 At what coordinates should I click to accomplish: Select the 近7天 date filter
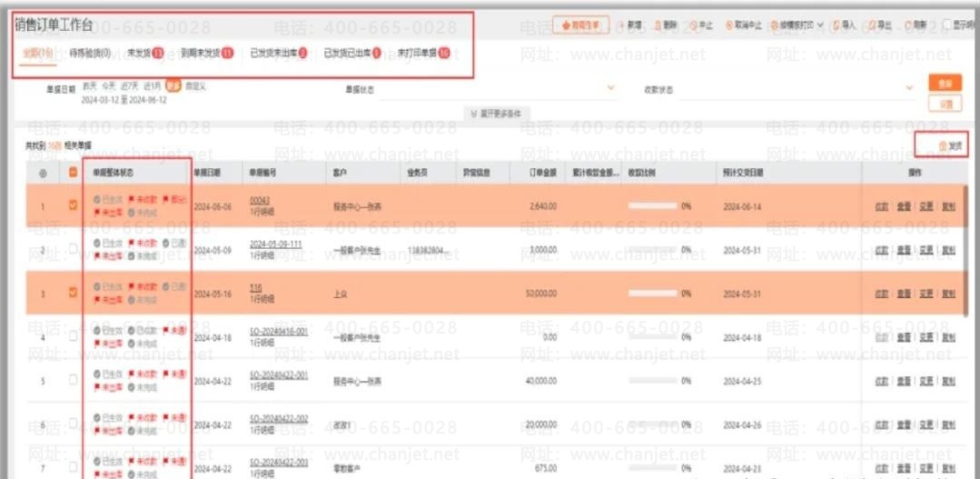click(129, 87)
